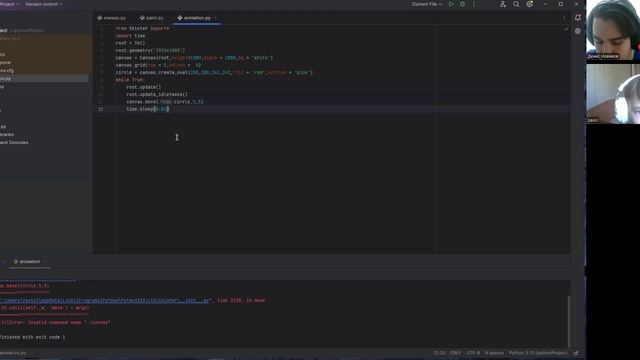Switch to the first editor tab left of paint.py
Viewport: 640px width, 360px height.
click(x=111, y=18)
